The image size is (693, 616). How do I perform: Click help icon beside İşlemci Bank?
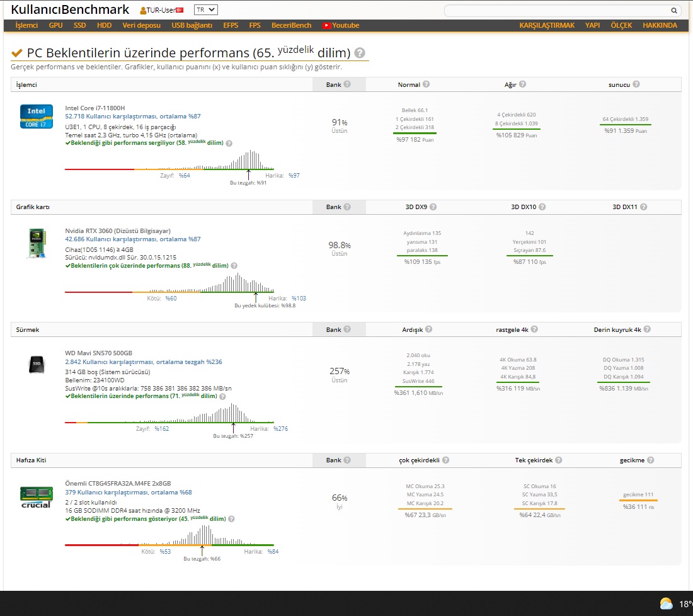[347, 84]
